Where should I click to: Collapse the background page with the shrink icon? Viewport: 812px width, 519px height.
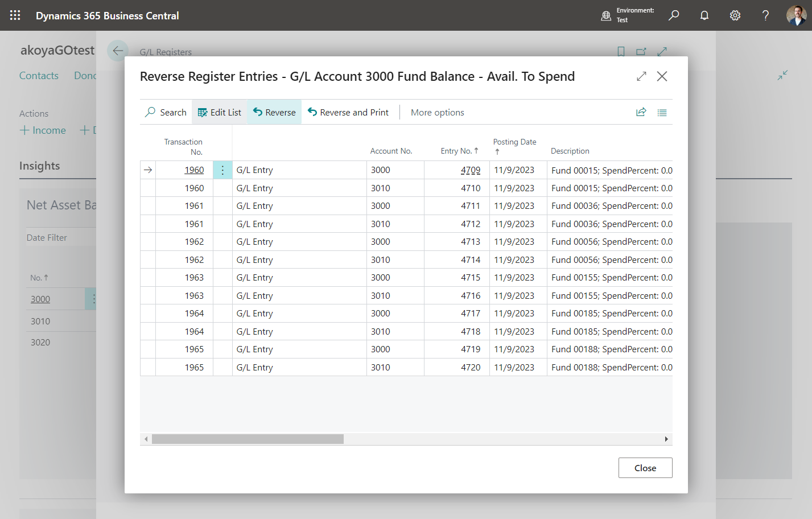782,75
